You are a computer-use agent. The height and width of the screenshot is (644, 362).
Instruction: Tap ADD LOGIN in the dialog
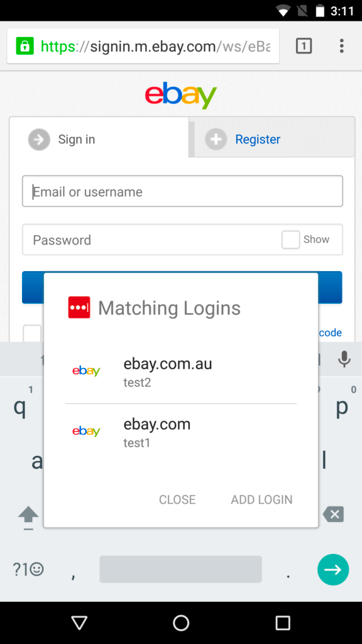tap(261, 499)
